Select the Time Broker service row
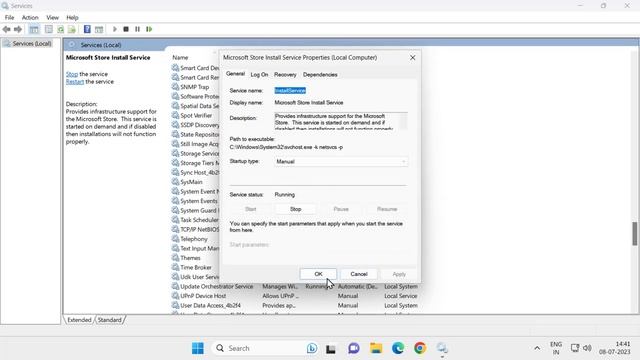Viewport: 640px width, 360px height. tap(196, 267)
